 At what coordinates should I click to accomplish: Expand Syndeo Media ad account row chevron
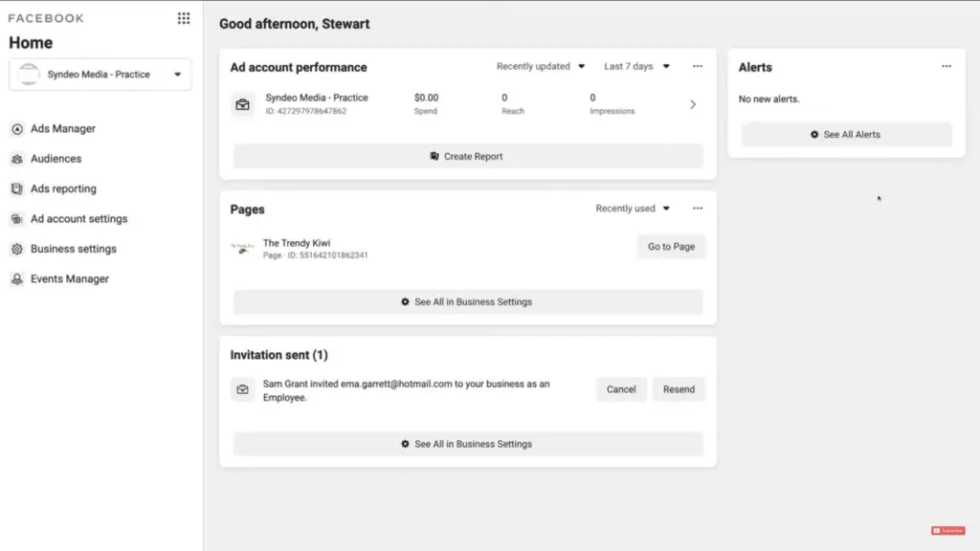pyautogui.click(x=693, y=104)
